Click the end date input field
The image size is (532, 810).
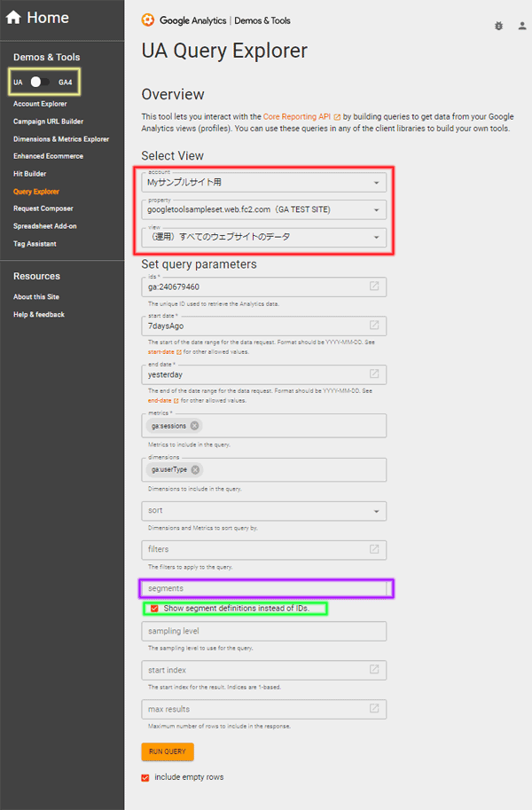pos(264,374)
